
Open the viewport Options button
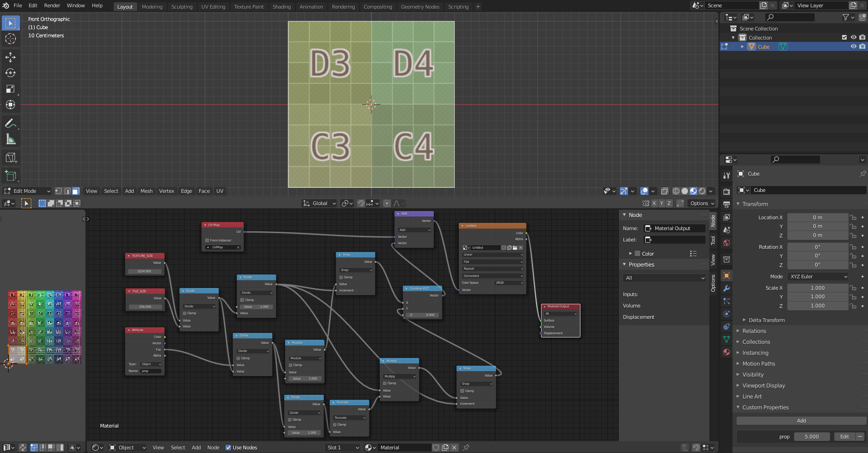coord(702,203)
